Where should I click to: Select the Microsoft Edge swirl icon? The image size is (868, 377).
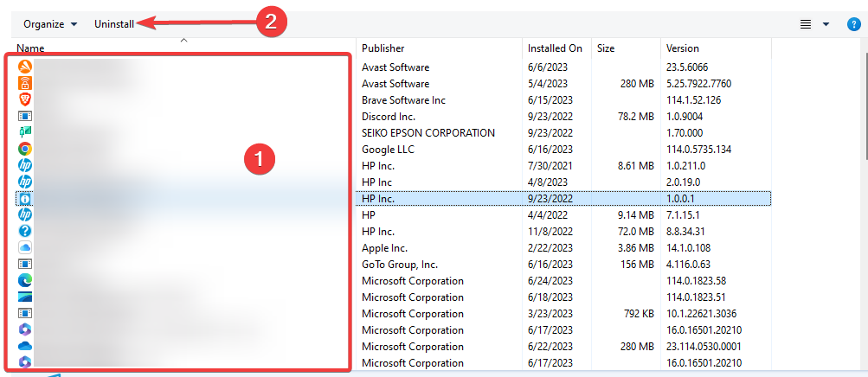pos(25,280)
